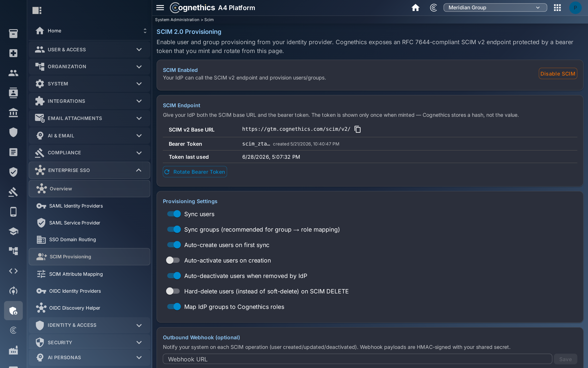This screenshot has height=368, width=588.
Task: Open OIDC Discovery Helper
Action: (x=89, y=308)
